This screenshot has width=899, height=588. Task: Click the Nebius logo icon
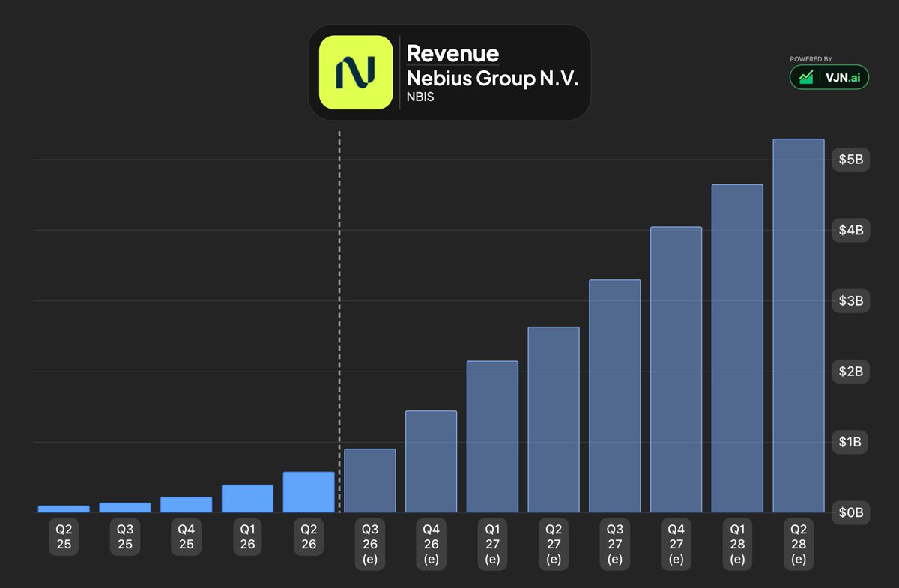(x=356, y=73)
